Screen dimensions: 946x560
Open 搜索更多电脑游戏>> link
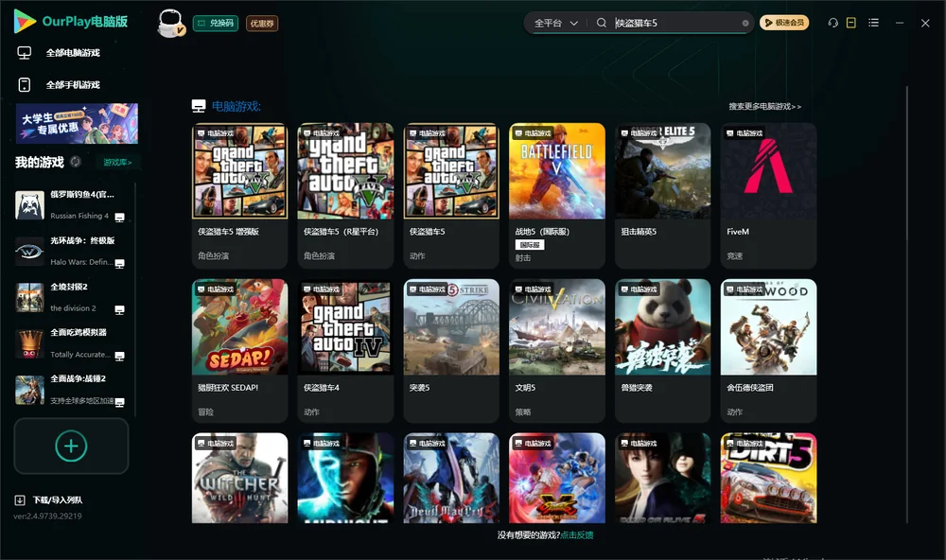click(x=764, y=106)
